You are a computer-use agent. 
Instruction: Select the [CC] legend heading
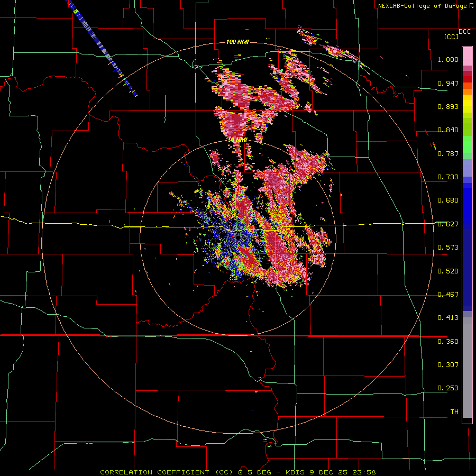pyautogui.click(x=452, y=36)
